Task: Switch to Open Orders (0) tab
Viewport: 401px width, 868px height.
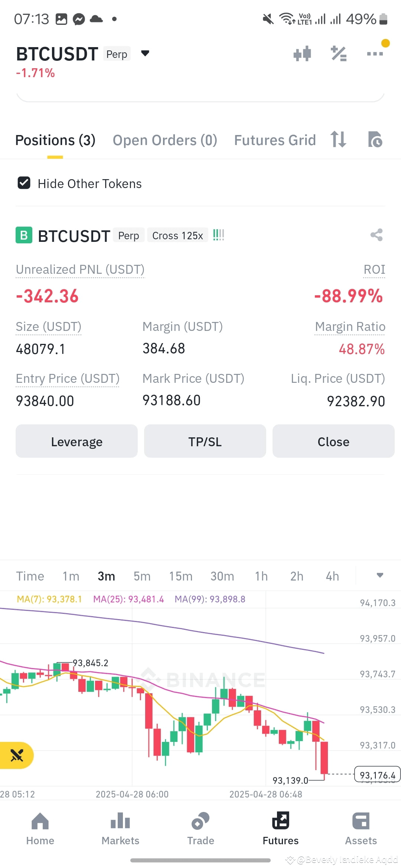Action: tap(165, 140)
